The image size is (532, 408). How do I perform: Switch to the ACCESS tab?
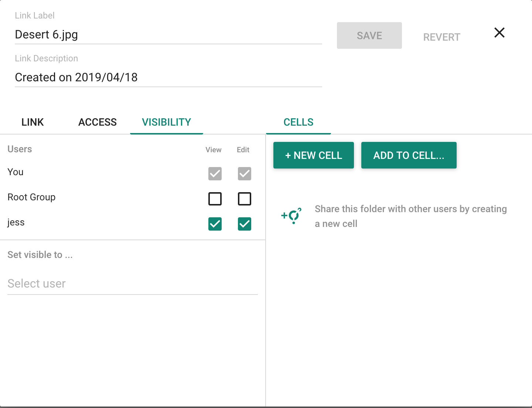[x=98, y=122]
